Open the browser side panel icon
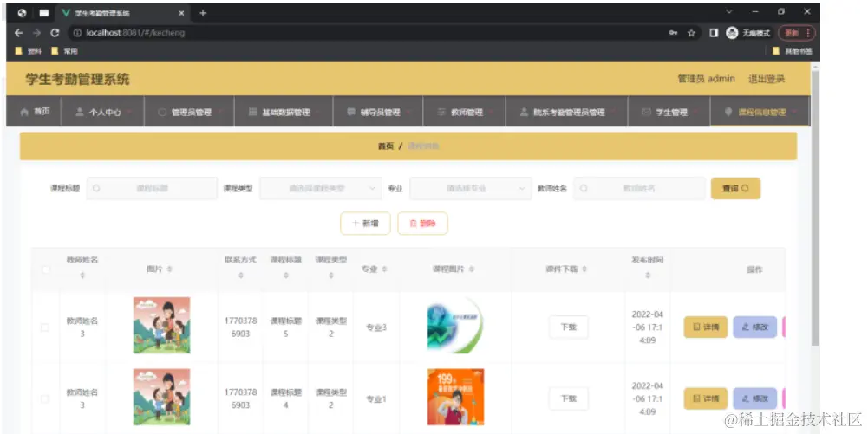The width and height of the screenshot is (868, 434). click(x=715, y=33)
